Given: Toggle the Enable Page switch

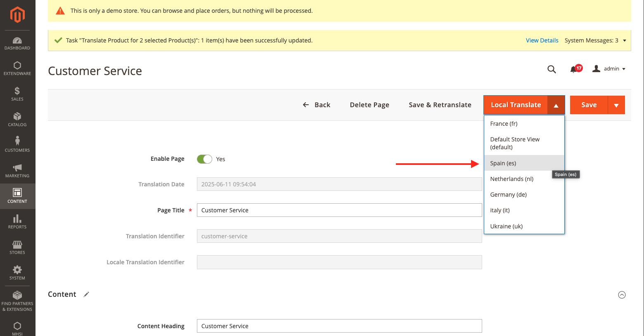Looking at the screenshot, I should pos(204,159).
